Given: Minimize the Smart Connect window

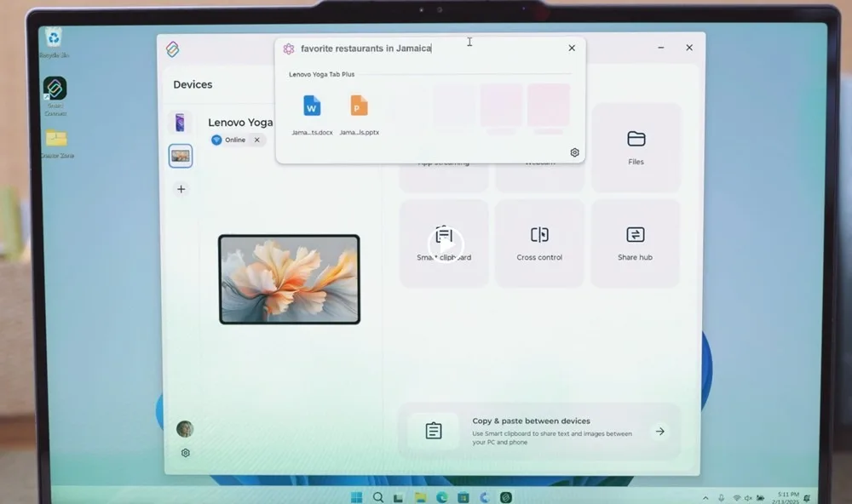Looking at the screenshot, I should [661, 48].
